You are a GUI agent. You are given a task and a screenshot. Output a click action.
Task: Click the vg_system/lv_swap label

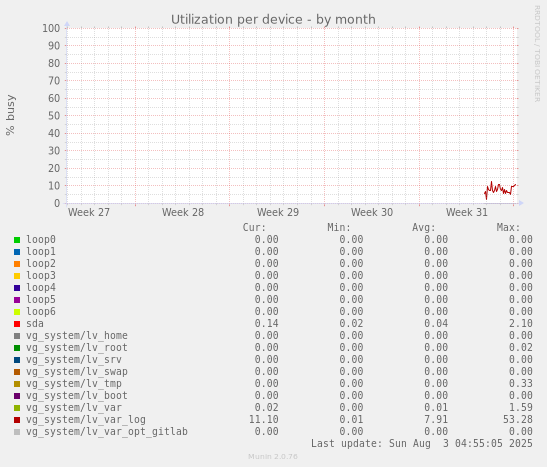[77, 371]
